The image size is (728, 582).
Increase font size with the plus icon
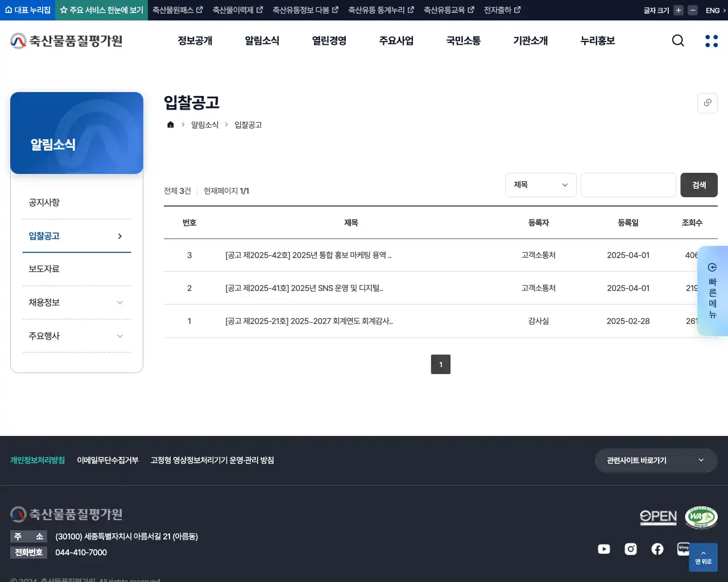(677, 10)
